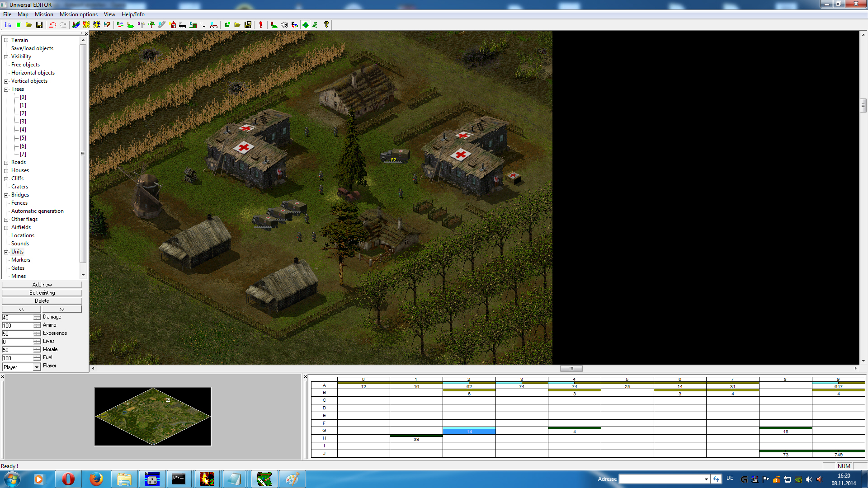Click the Info toolbar icon
The width and height of the screenshot is (868, 488).
point(8,25)
